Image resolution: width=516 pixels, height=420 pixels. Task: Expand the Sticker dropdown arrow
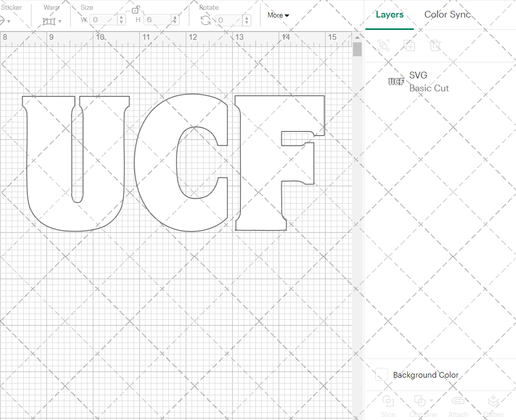pyautogui.click(x=9, y=22)
